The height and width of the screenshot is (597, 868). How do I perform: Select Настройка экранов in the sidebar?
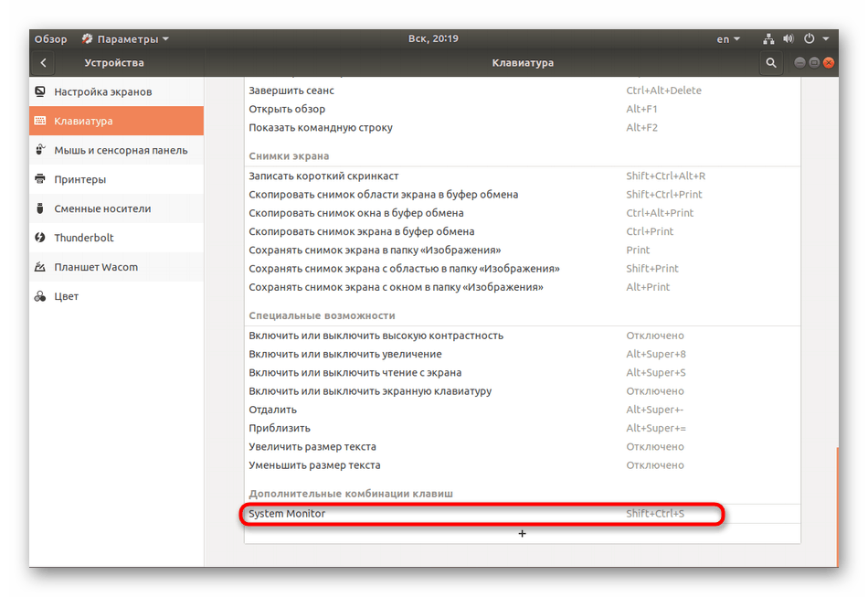pos(116,91)
